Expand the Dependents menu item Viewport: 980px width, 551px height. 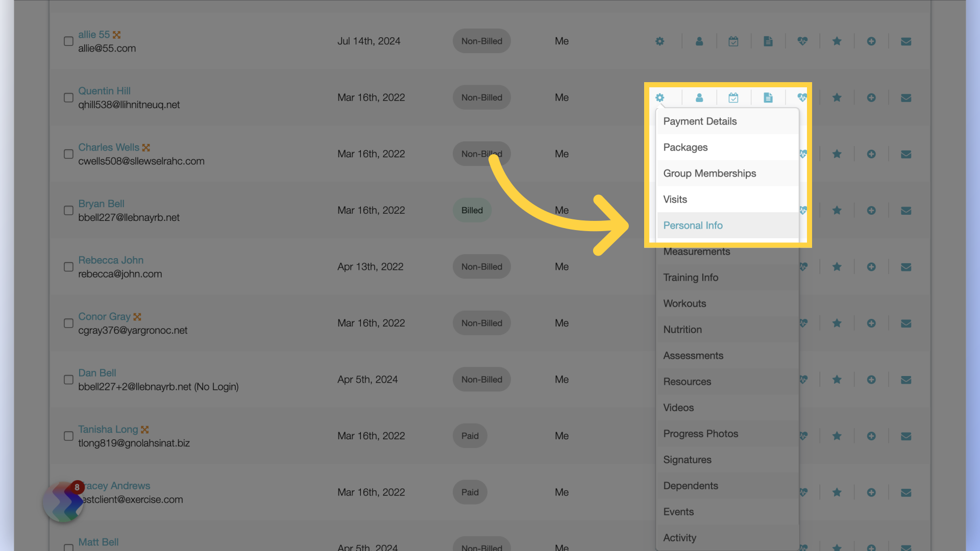point(691,485)
